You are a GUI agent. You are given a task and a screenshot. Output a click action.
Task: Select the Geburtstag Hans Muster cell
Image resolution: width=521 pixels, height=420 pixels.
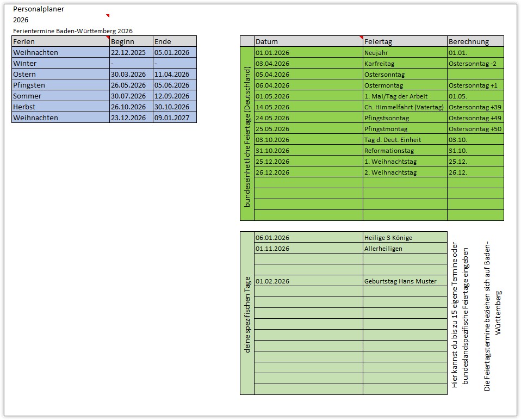pos(405,281)
